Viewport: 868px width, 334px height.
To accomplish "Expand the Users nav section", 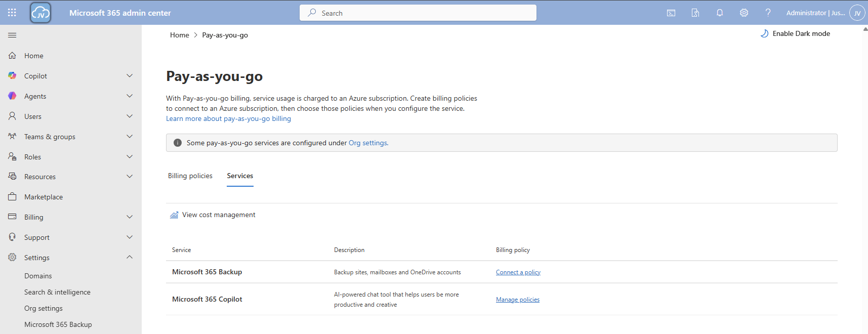I will 130,116.
